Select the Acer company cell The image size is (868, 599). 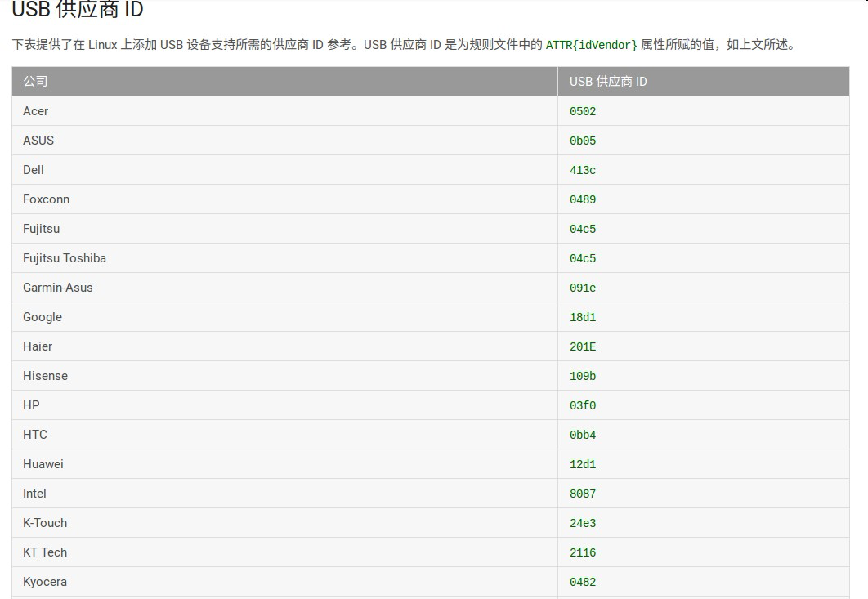coord(284,110)
